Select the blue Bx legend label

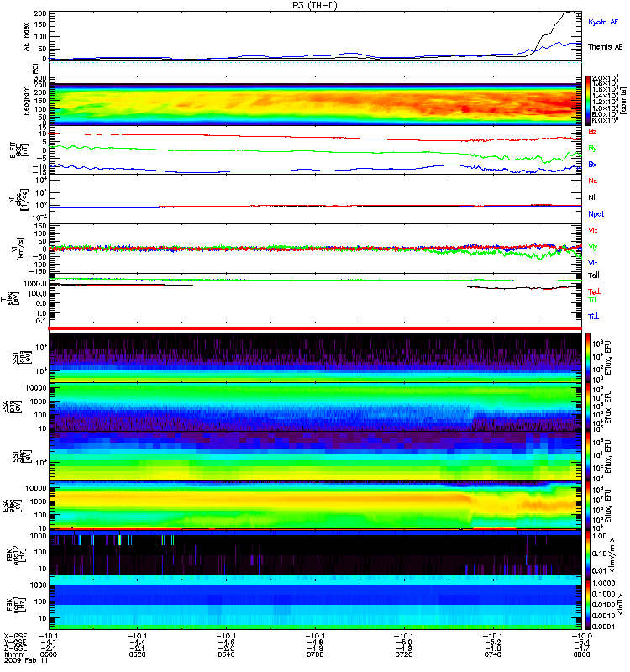tap(592, 164)
